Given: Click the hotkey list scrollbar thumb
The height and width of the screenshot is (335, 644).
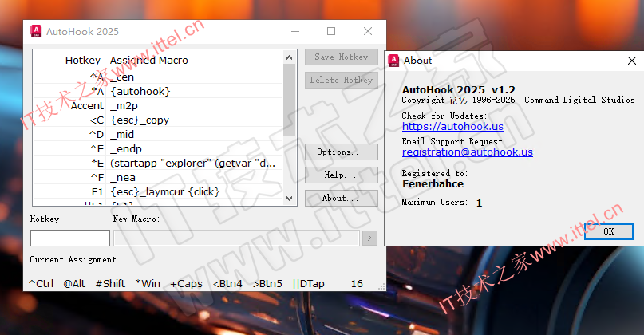Looking at the screenshot, I should pyautogui.click(x=289, y=100).
